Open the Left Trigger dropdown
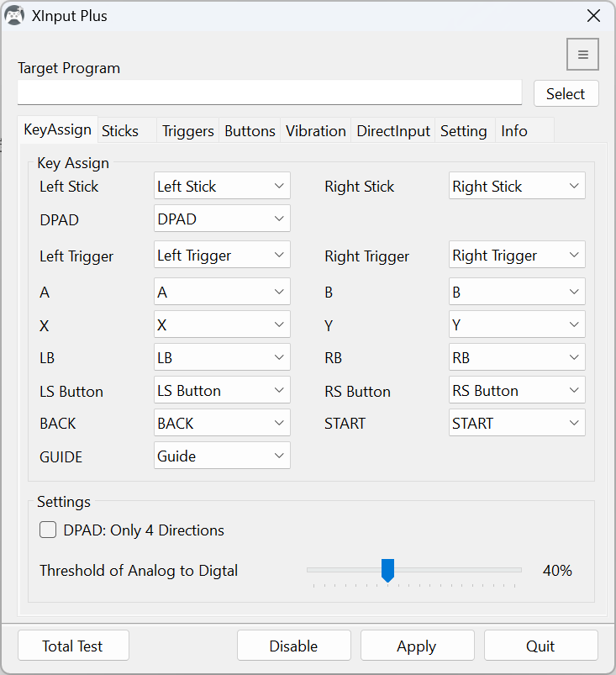Image resolution: width=616 pixels, height=675 pixels. (x=222, y=255)
